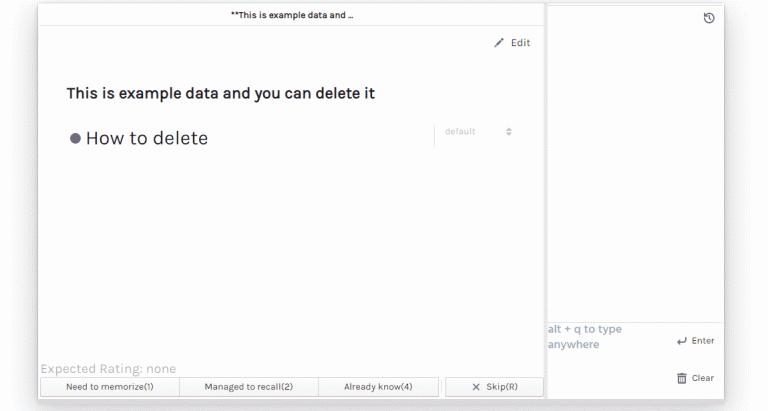Click the return arrow icon beside Enter
This screenshot has height=411, width=768.
682,341
